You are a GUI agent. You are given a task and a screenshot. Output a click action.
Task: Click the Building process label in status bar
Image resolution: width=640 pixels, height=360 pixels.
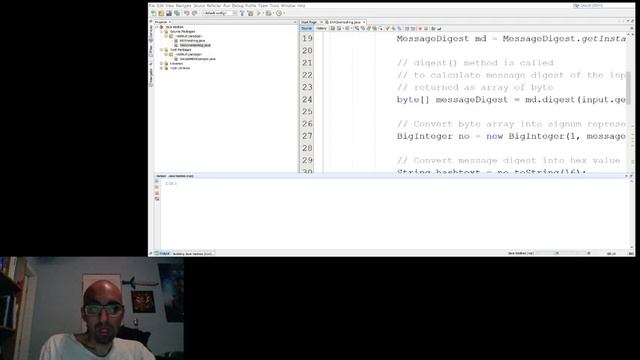pyautogui.click(x=192, y=254)
